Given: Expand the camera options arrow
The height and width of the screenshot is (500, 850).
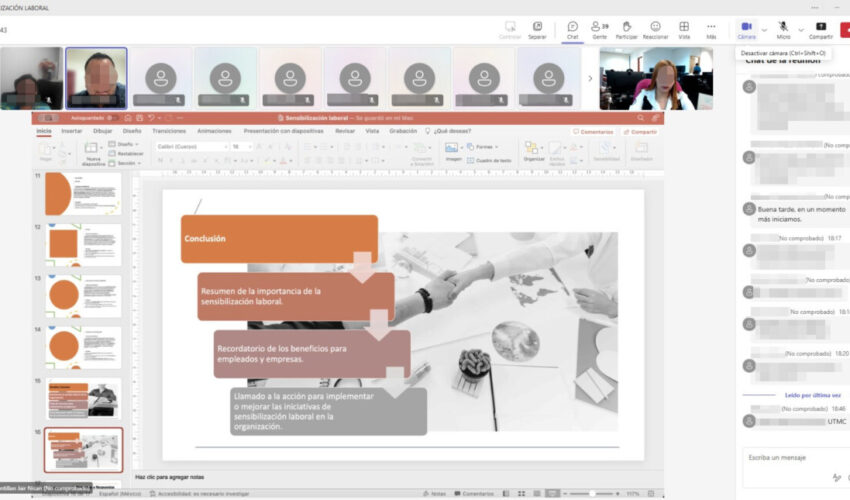Looking at the screenshot, I should click(764, 30).
